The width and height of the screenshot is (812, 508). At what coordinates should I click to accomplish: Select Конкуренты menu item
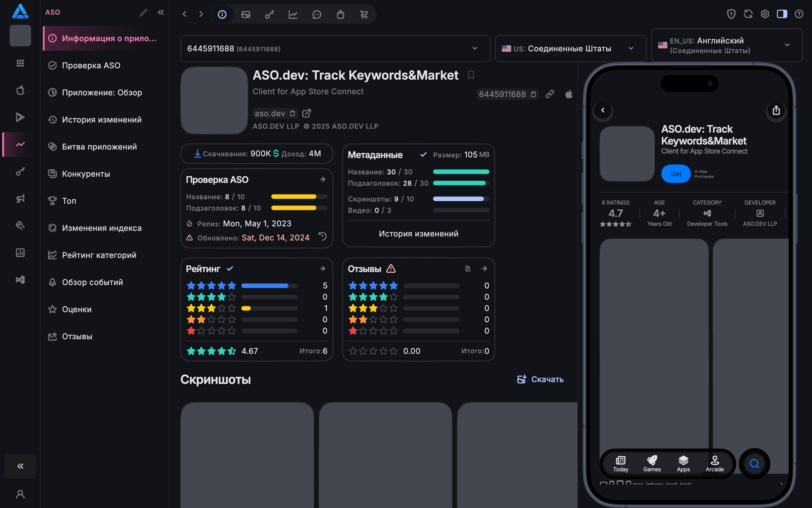[104, 174]
